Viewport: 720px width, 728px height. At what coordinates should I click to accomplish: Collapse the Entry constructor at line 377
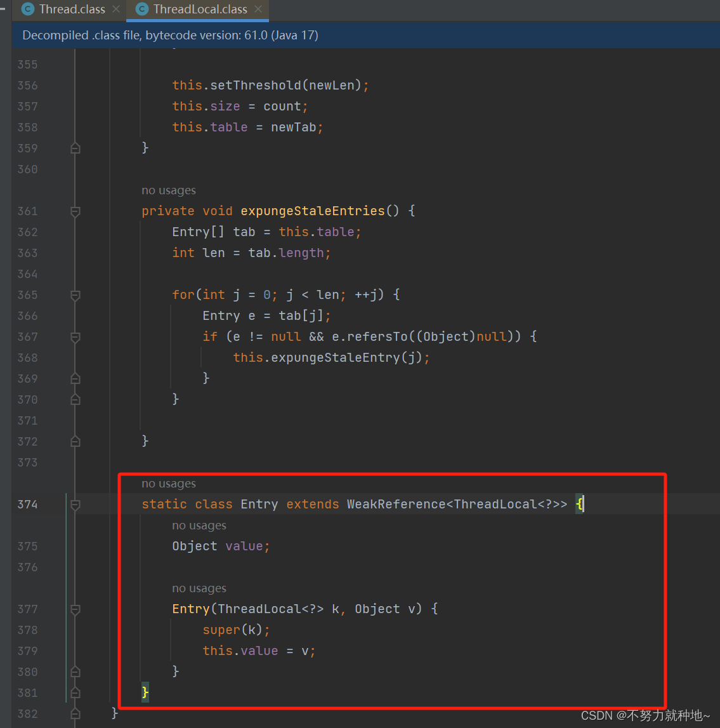pyautogui.click(x=75, y=609)
